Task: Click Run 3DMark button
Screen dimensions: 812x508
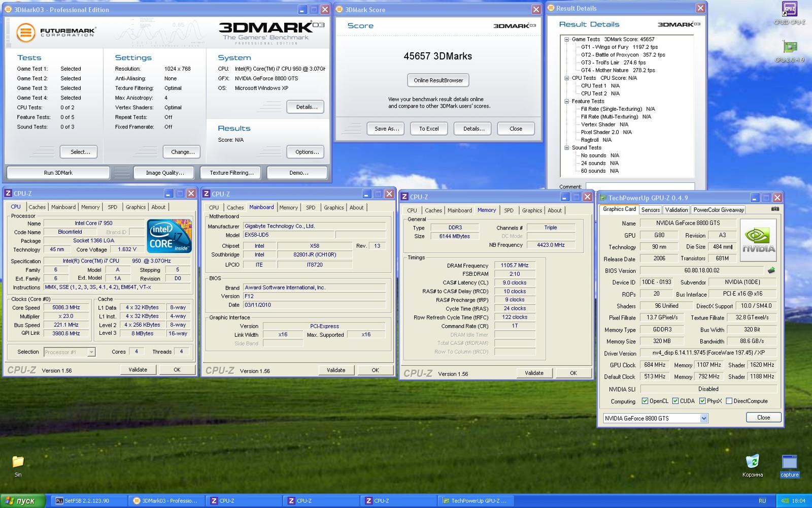Action: pyautogui.click(x=58, y=173)
